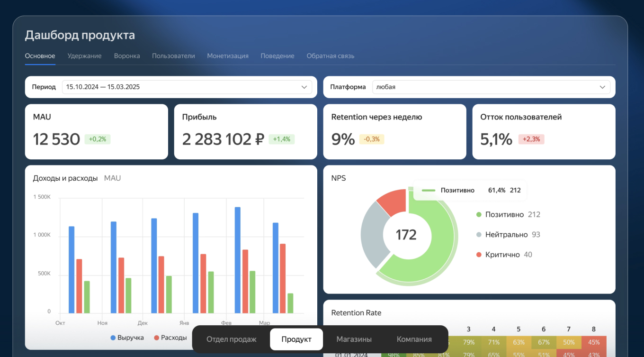Switch chart to the MAU tab
This screenshot has width=644, height=357.
click(x=113, y=178)
